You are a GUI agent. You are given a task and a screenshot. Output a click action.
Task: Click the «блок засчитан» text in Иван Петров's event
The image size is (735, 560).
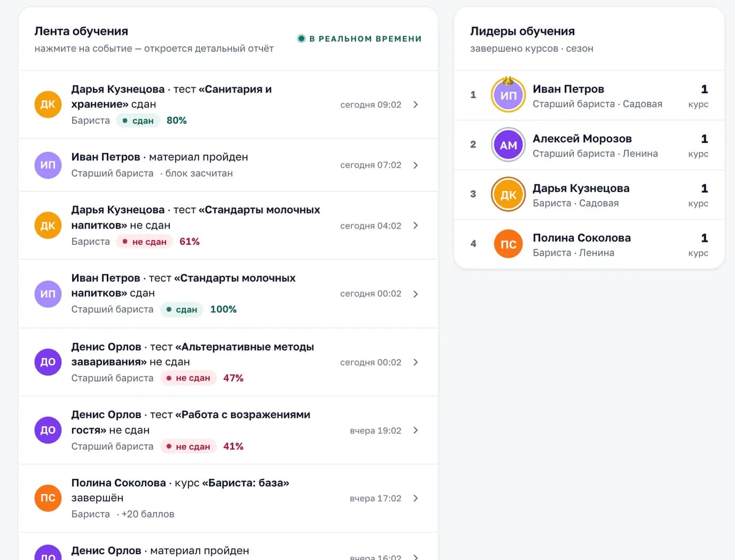(199, 173)
